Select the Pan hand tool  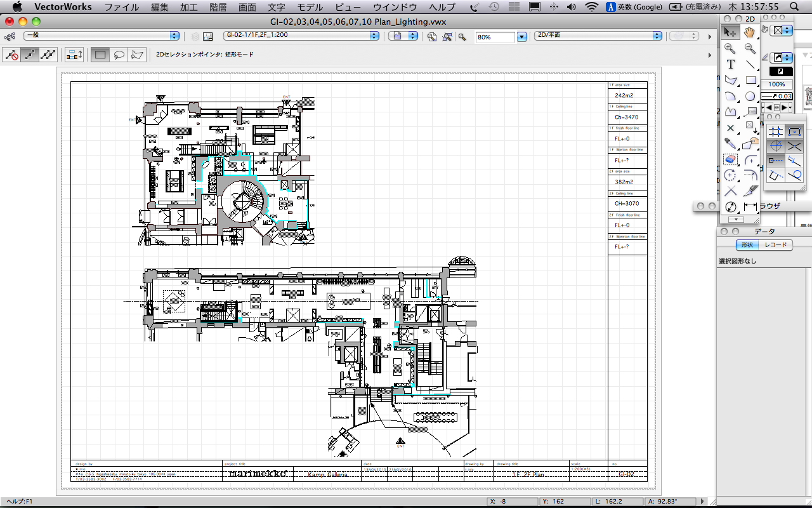(750, 32)
